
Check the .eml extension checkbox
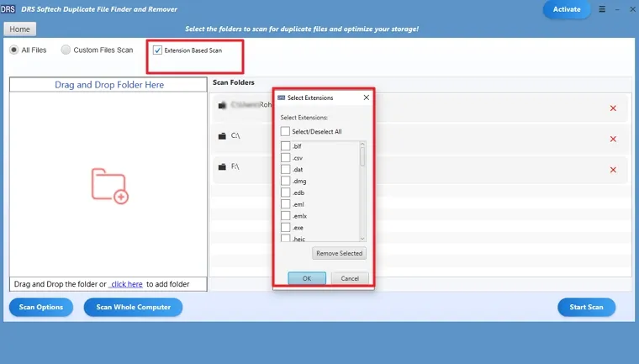click(286, 204)
